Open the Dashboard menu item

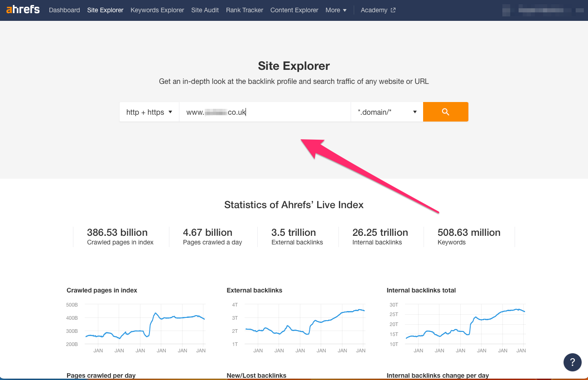coord(64,10)
